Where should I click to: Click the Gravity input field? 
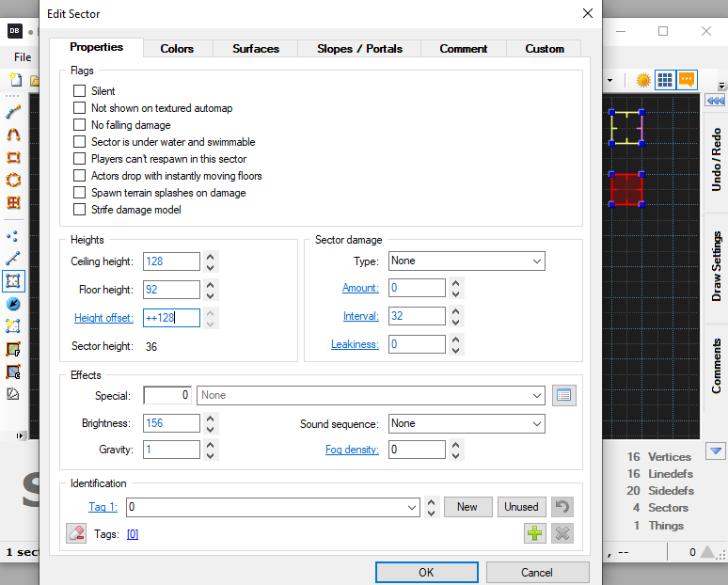coord(171,450)
